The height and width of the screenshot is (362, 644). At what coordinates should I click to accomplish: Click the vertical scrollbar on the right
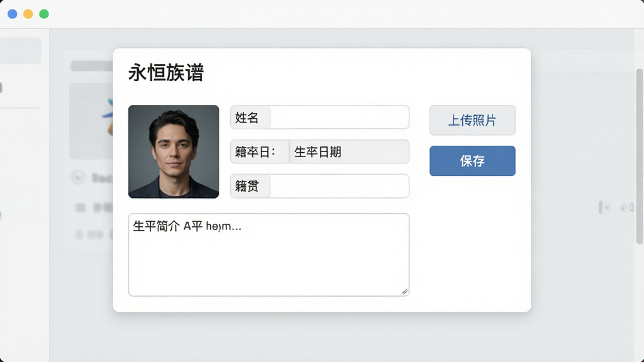(640, 156)
